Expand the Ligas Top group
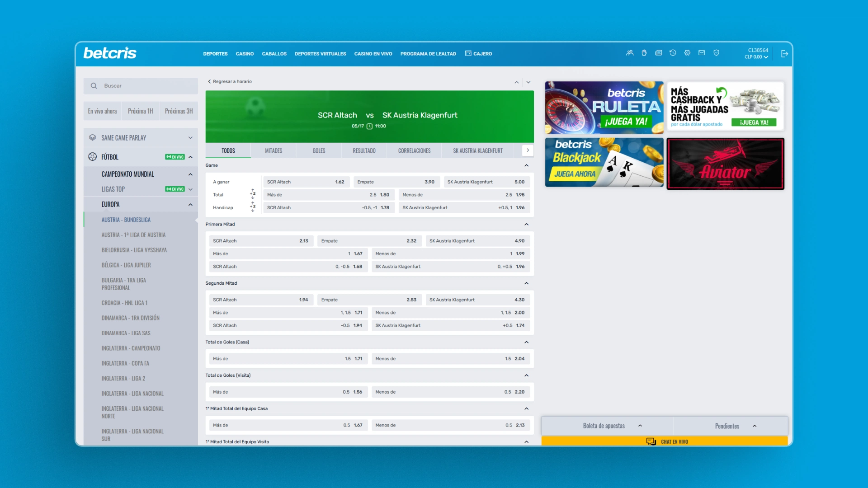 [190, 189]
